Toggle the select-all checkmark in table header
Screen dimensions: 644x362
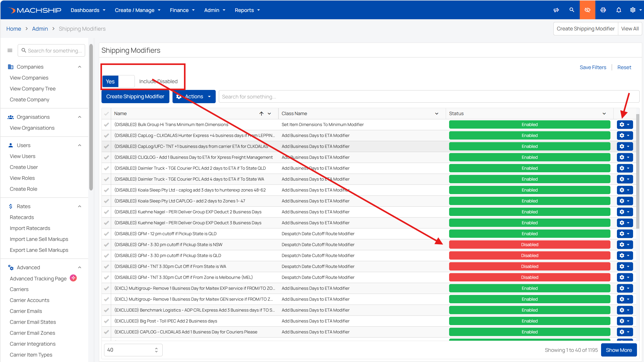(x=106, y=114)
